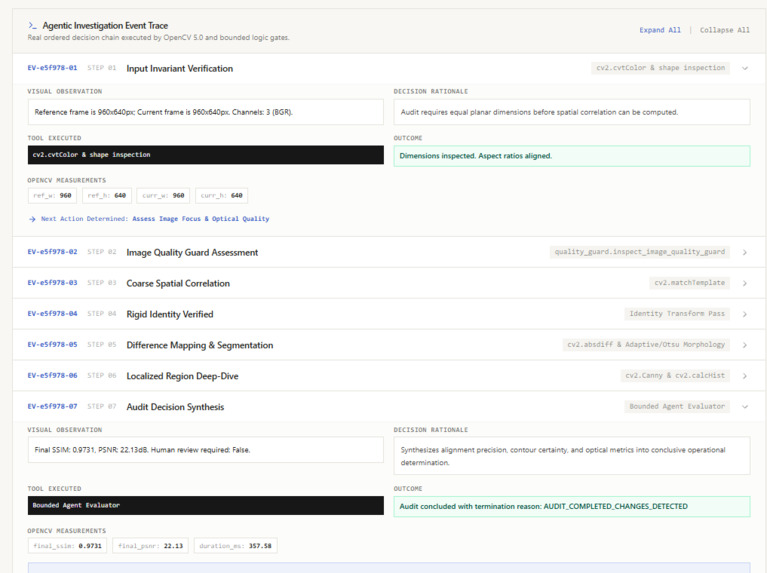
Task: Click cv2.absdiff & Adaptive/Otsu Morphology tag
Action: (x=646, y=344)
